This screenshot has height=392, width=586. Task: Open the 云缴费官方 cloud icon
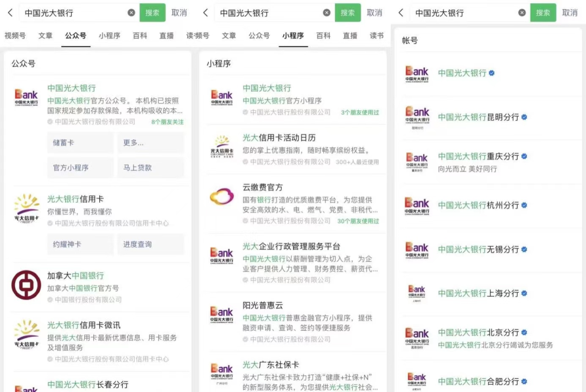221,196
